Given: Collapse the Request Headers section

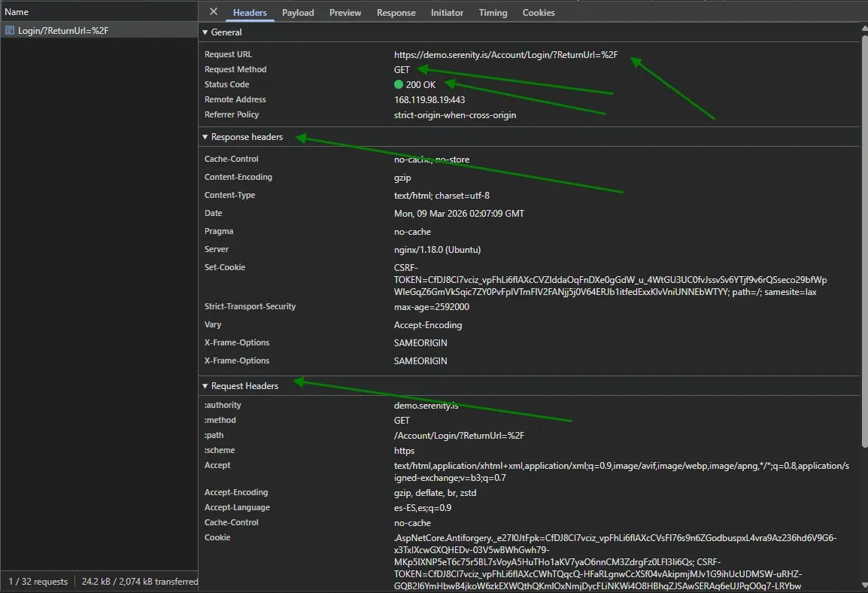Looking at the screenshot, I should click(x=205, y=385).
